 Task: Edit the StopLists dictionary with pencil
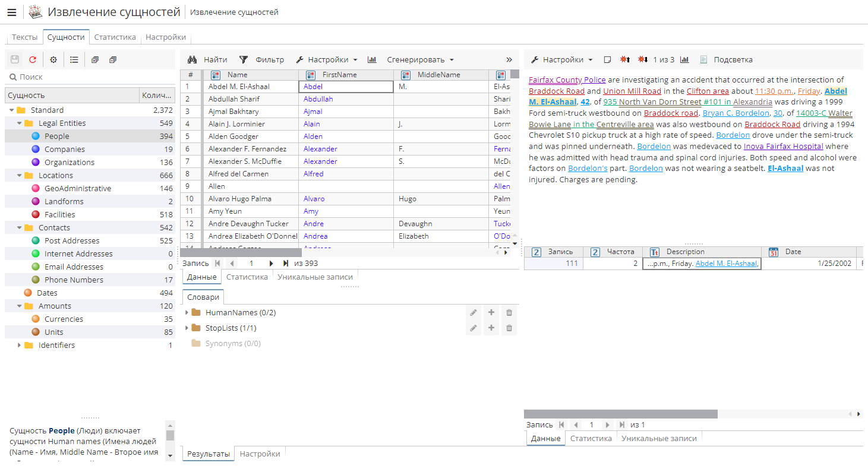pos(474,328)
